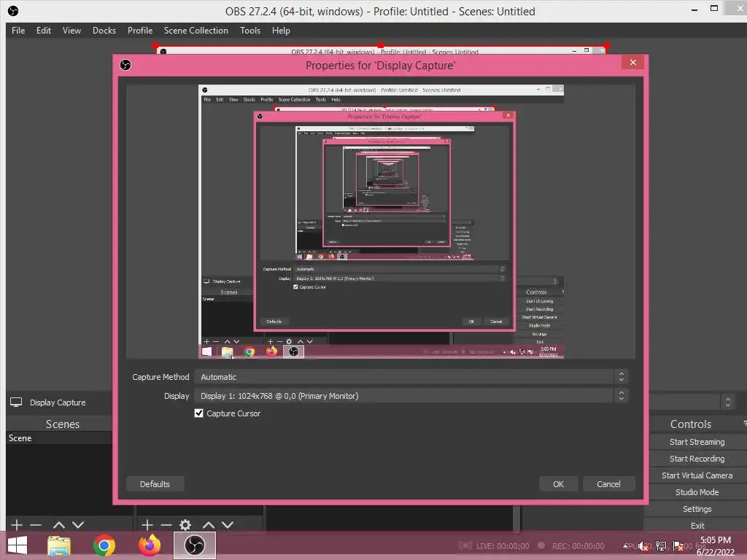Click OBS Studio taskbar icon
747x560 pixels.
194,545
